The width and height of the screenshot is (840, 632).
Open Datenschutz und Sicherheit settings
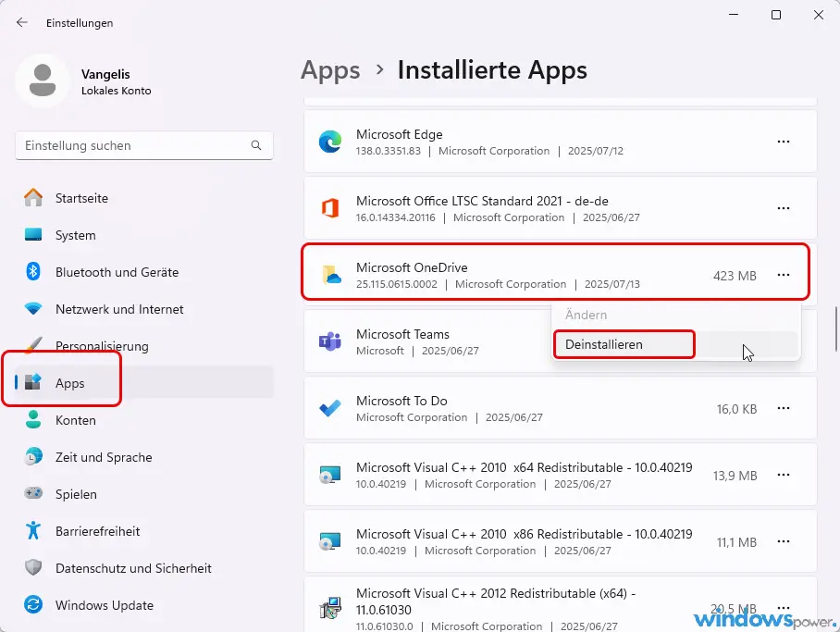144,567
